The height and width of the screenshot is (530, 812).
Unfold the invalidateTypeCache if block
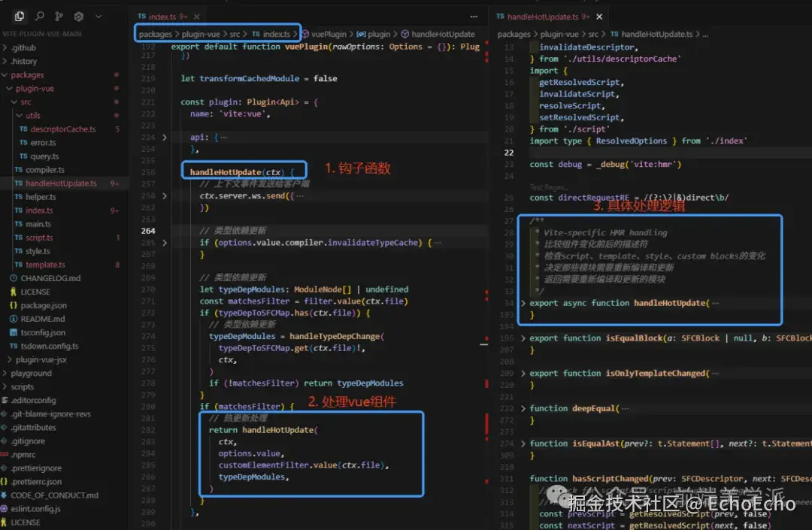[x=165, y=242]
